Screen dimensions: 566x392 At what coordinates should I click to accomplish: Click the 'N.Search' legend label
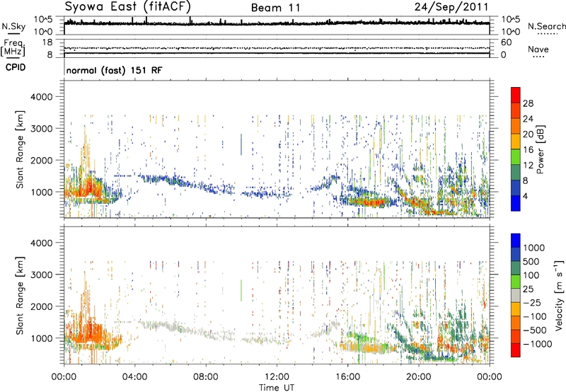[546, 26]
